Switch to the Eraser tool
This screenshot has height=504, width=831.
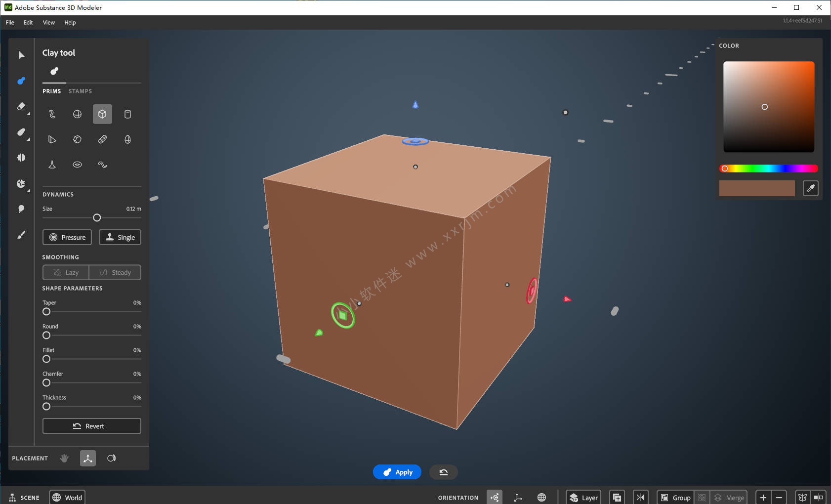(21, 107)
